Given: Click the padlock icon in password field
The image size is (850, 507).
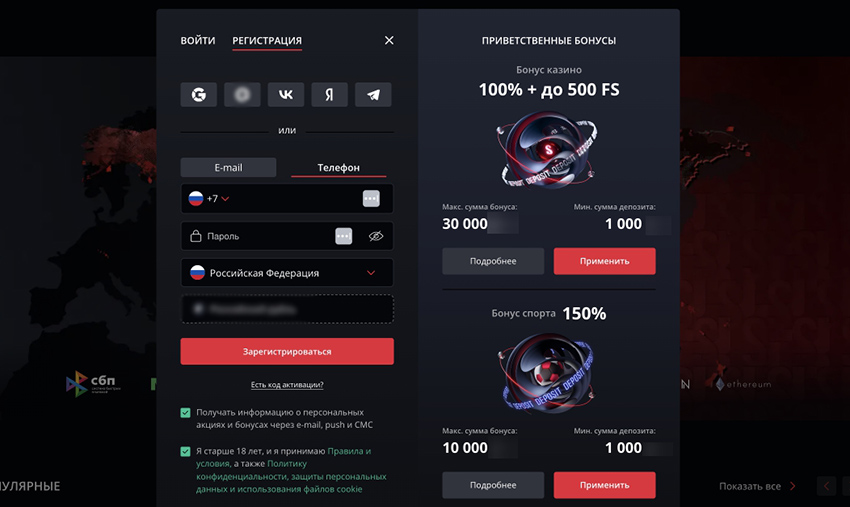Looking at the screenshot, I should coord(196,236).
